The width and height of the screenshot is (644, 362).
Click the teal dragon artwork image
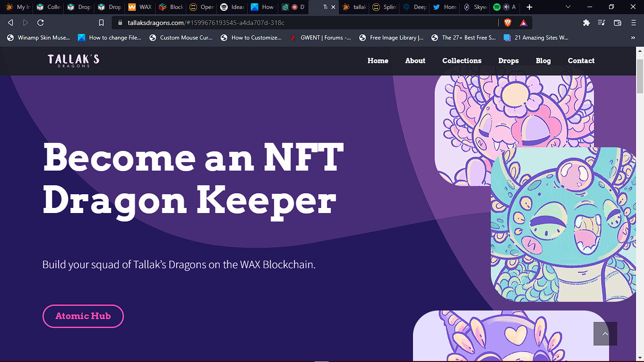point(563,224)
